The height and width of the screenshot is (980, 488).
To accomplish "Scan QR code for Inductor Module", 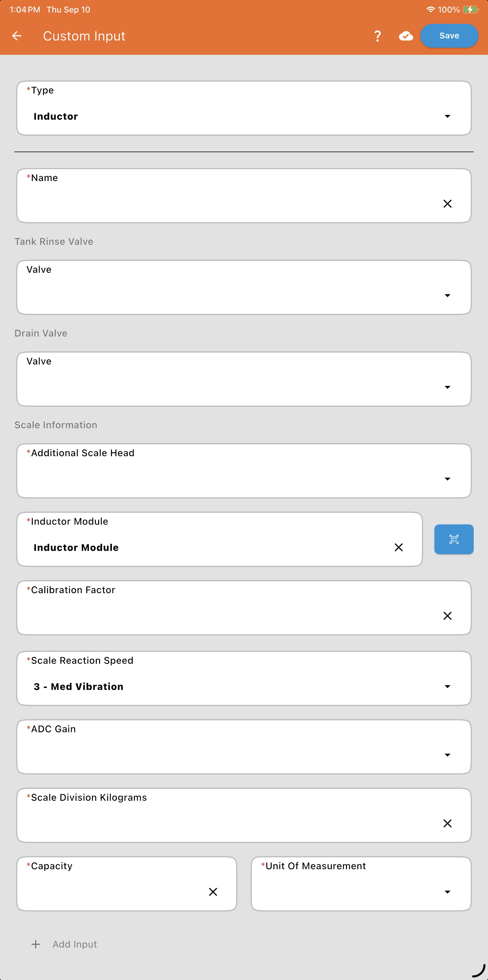I will pyautogui.click(x=454, y=539).
